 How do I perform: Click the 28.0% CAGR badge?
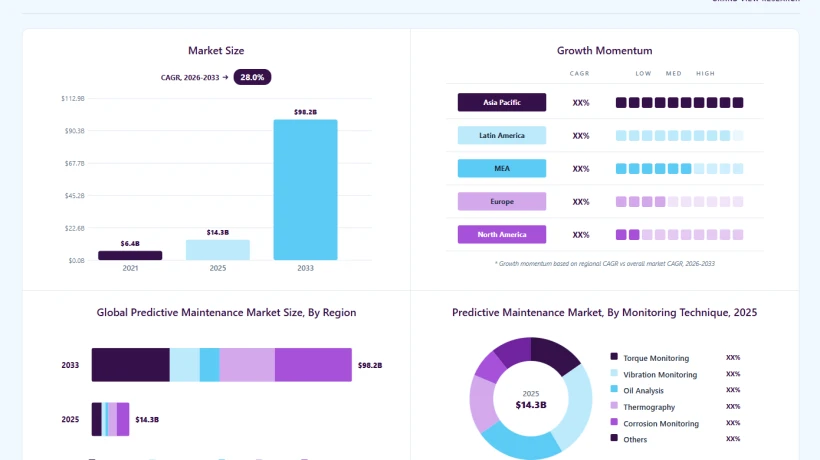coord(252,77)
